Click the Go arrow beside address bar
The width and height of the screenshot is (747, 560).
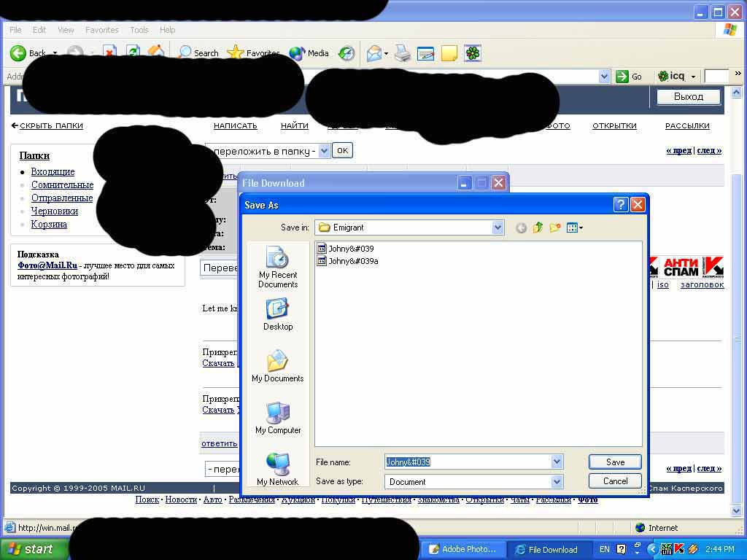pyautogui.click(x=622, y=76)
